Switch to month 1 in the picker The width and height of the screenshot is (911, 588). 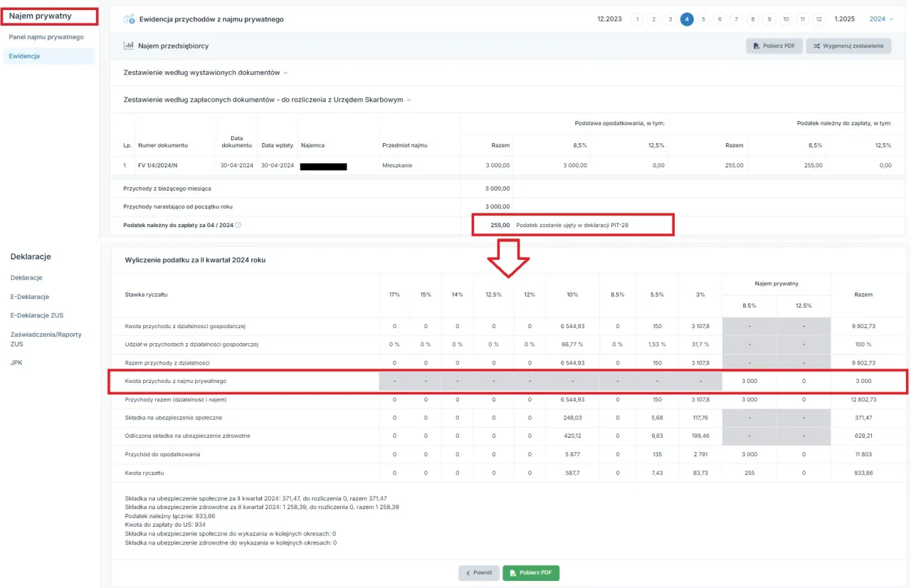coord(637,19)
